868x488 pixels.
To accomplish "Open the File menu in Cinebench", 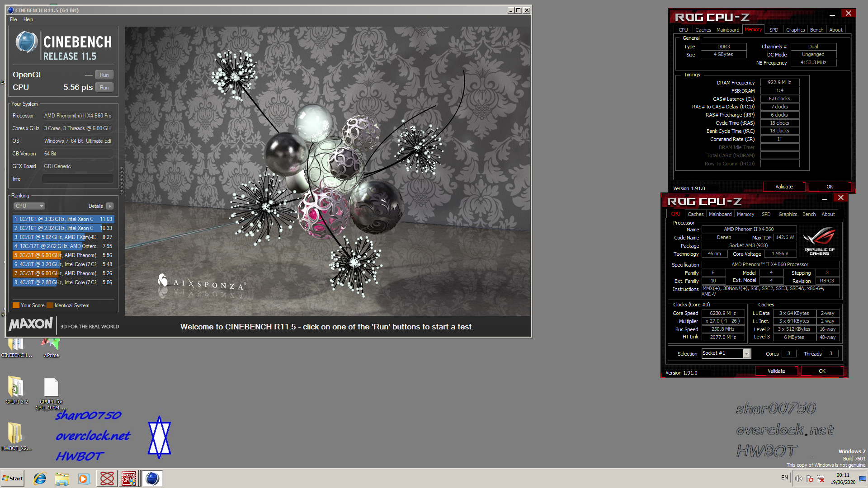I will point(14,19).
